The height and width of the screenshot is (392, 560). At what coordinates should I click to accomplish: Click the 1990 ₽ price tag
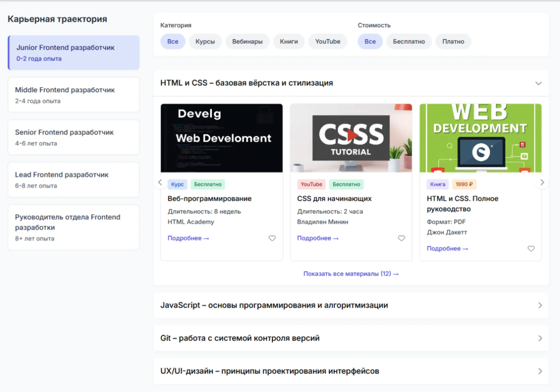coord(464,184)
